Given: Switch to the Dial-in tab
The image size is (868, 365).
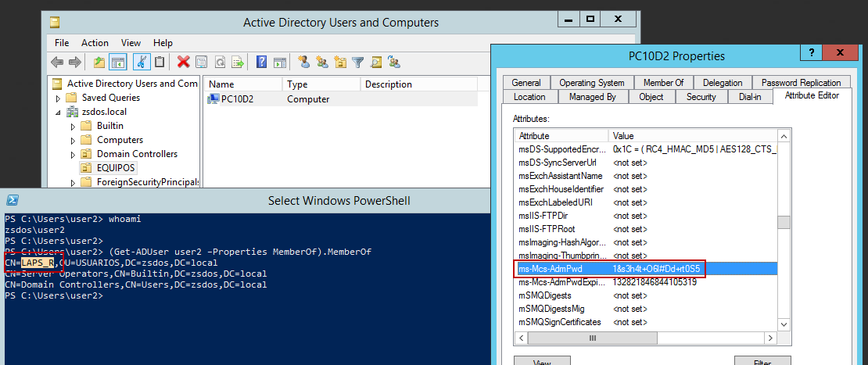Looking at the screenshot, I should point(750,97).
